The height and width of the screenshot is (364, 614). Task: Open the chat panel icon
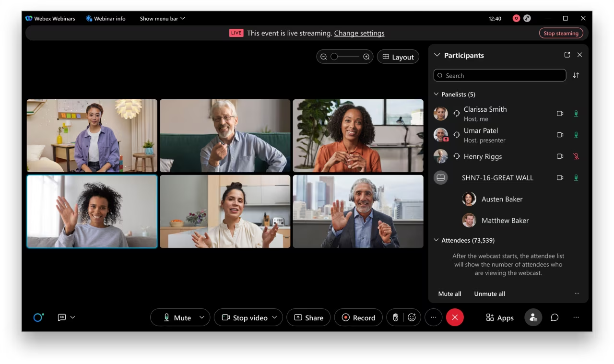point(555,317)
